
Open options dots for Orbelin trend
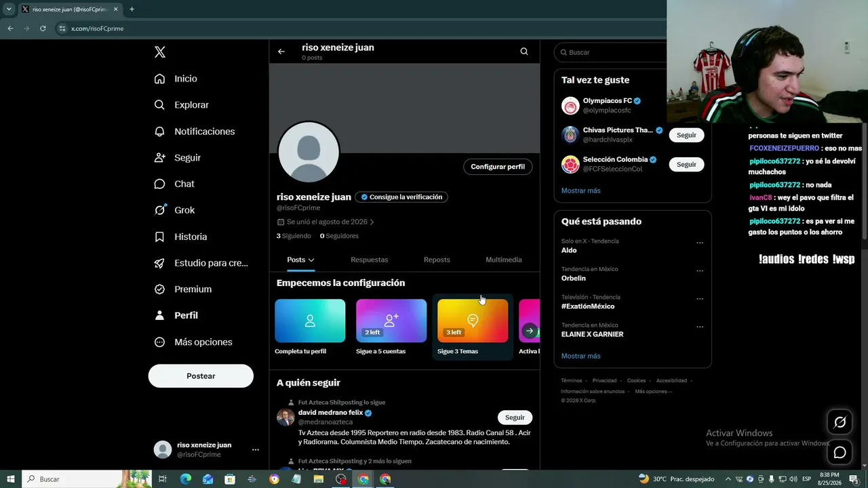[700, 270]
